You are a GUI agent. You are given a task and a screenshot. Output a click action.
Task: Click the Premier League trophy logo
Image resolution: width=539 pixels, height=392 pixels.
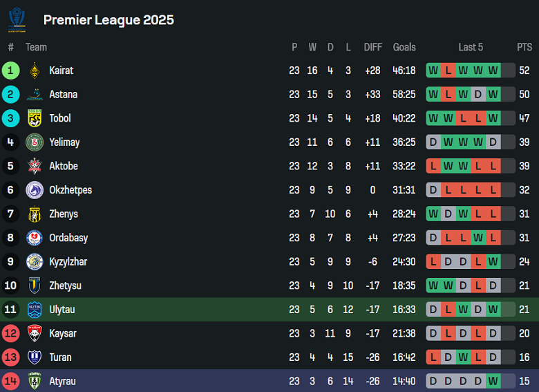click(17, 19)
